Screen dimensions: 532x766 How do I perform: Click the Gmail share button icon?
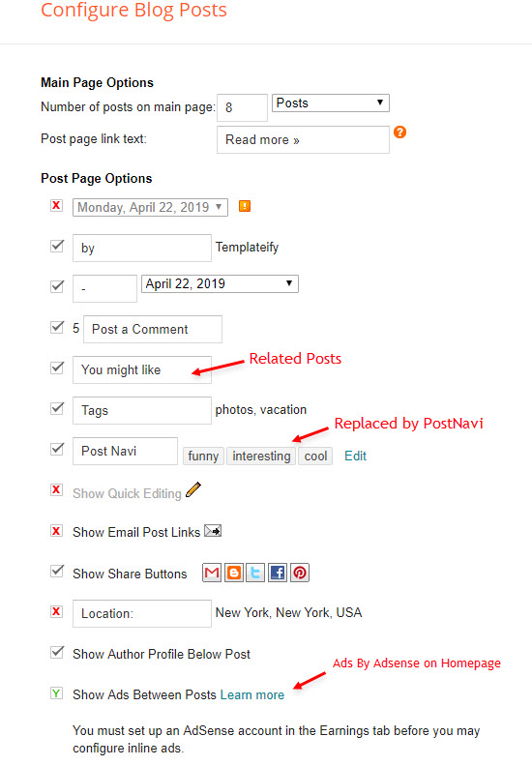(x=212, y=573)
